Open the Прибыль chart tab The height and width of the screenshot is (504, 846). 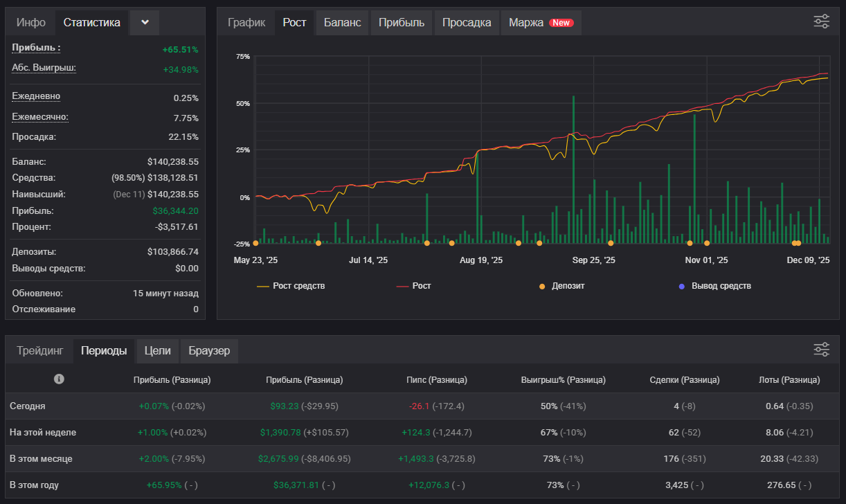(402, 22)
